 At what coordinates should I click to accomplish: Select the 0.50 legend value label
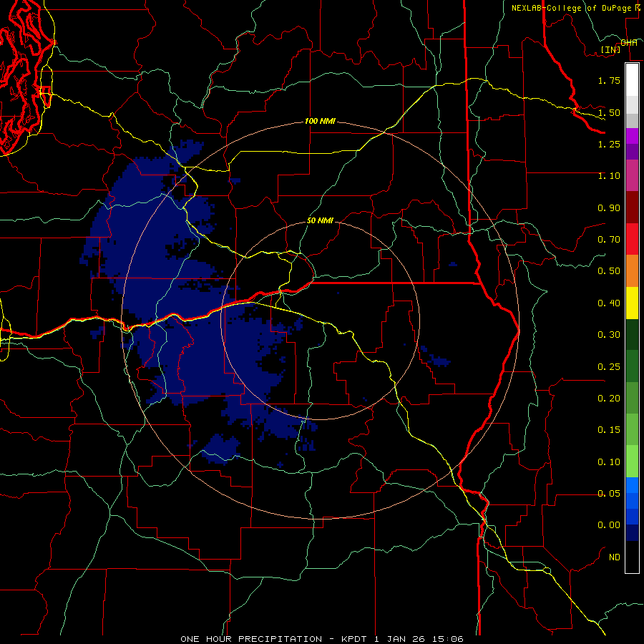point(609,271)
